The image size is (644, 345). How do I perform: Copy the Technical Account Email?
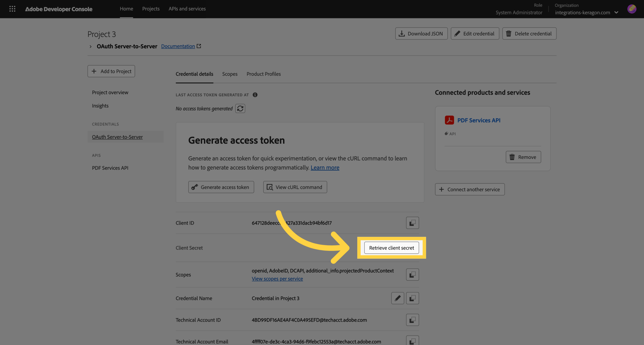tap(412, 341)
